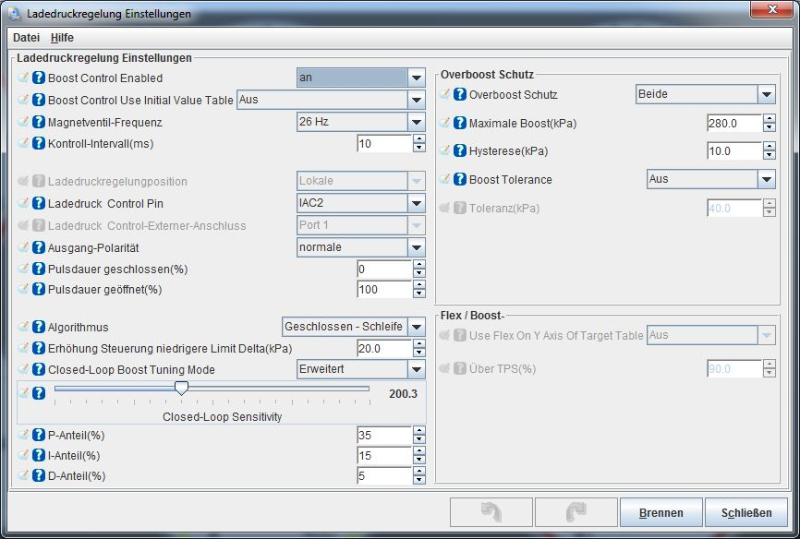Expand the Closed-Loop Boost Tuning Mode dropdown
Image resolution: width=800 pixels, height=539 pixels.
pos(416,370)
